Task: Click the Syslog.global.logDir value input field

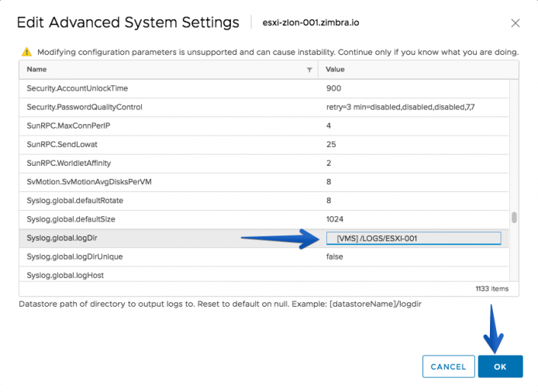Action: (x=413, y=238)
